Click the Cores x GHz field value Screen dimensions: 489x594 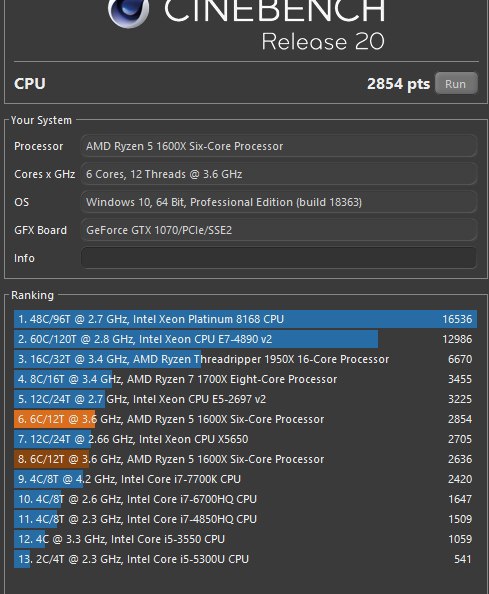279,174
